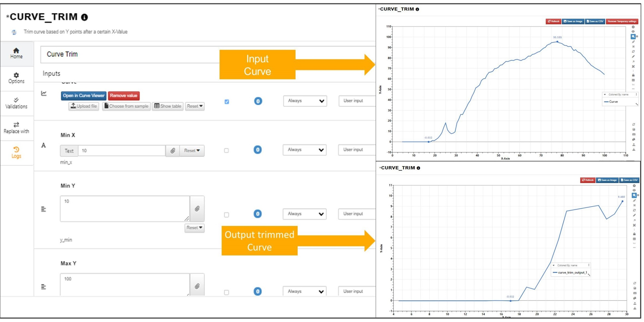Click Save as CSV in the input curve viewer
This screenshot has height=322, width=644.
pos(595,22)
